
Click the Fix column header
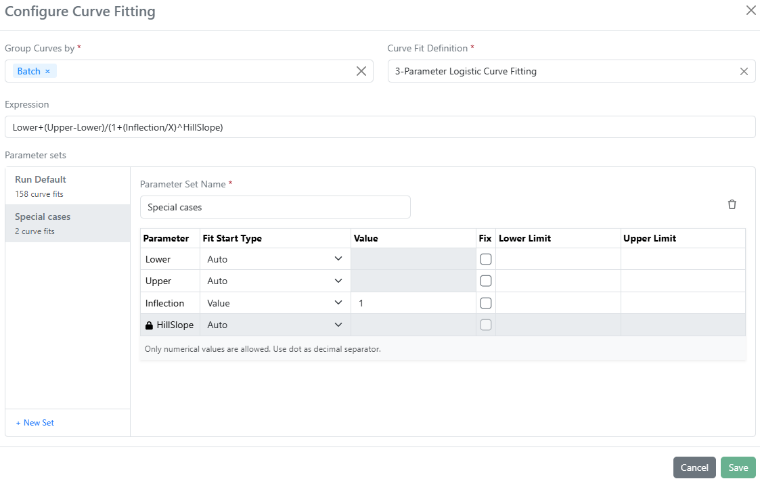coord(485,238)
